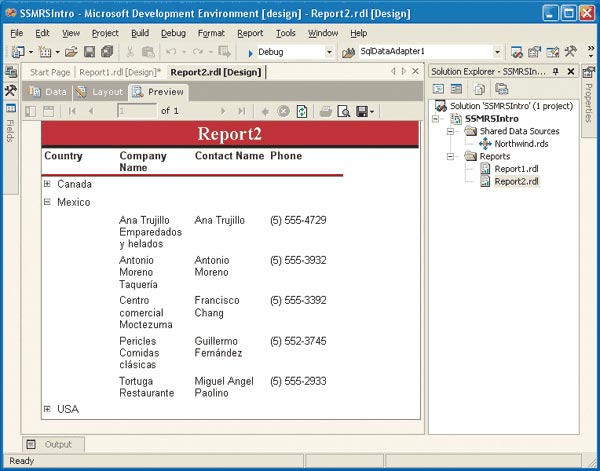600x471 pixels.
Task: Open the Report menu
Action: (x=250, y=33)
